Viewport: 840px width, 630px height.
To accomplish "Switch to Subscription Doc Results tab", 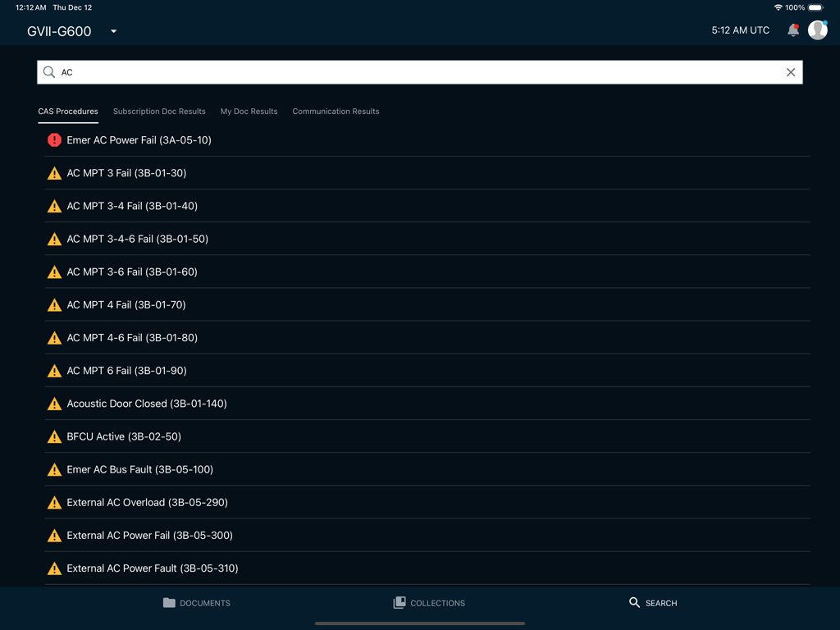I will point(159,112).
